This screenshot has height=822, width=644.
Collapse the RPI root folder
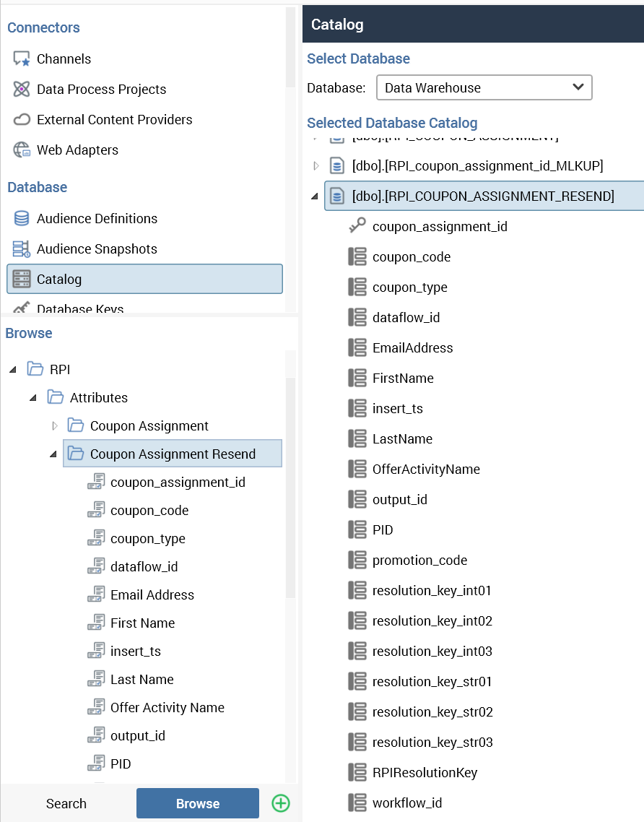pyautogui.click(x=13, y=370)
